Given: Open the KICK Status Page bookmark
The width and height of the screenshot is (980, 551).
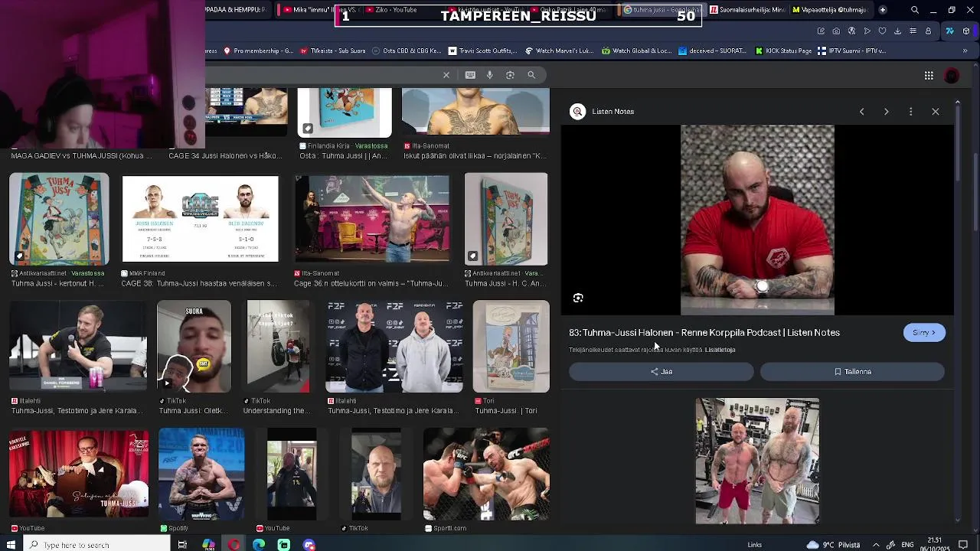Looking at the screenshot, I should [783, 51].
